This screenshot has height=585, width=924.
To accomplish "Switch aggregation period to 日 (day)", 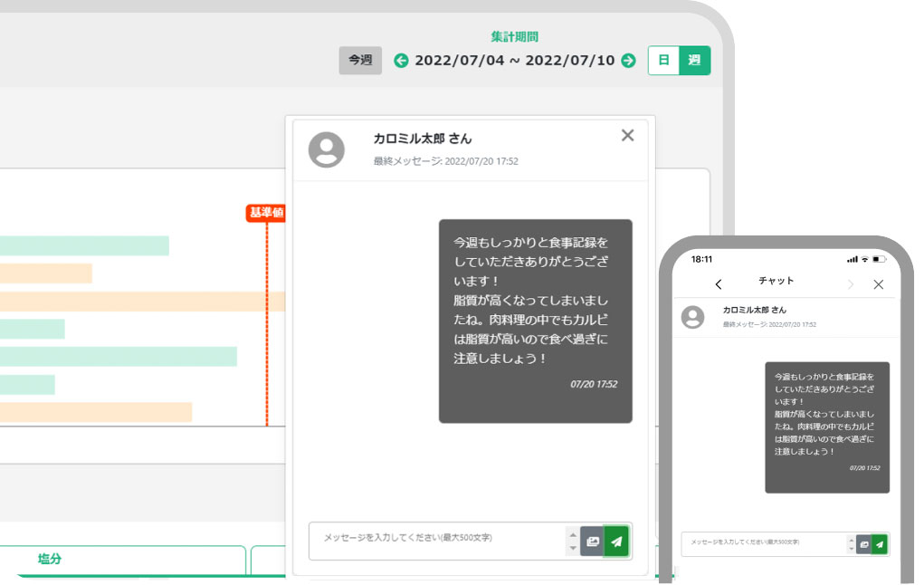I will tap(663, 61).
